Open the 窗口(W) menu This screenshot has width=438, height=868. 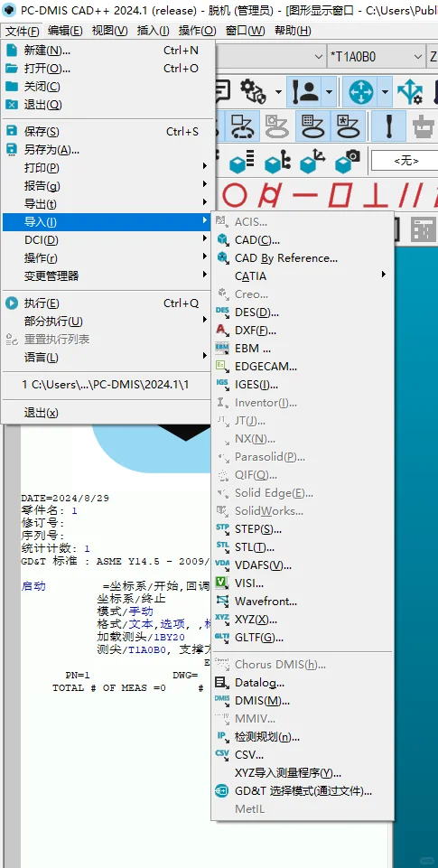246,31
